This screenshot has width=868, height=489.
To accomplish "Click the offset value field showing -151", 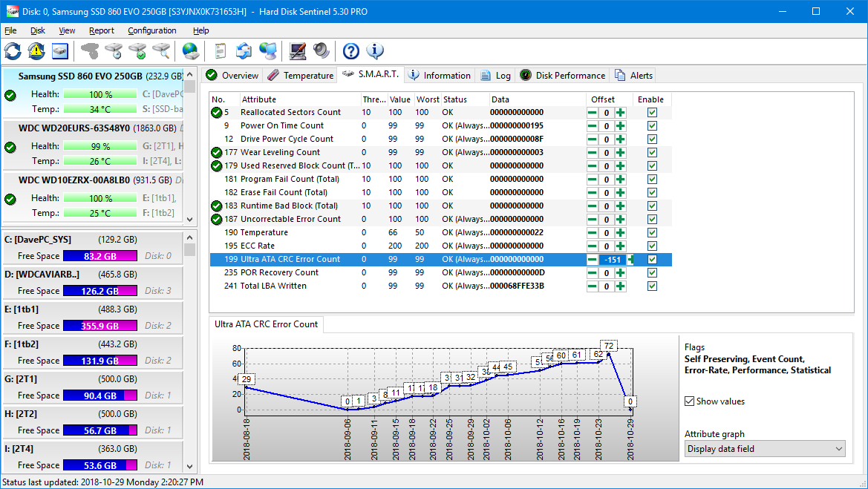I will [613, 260].
